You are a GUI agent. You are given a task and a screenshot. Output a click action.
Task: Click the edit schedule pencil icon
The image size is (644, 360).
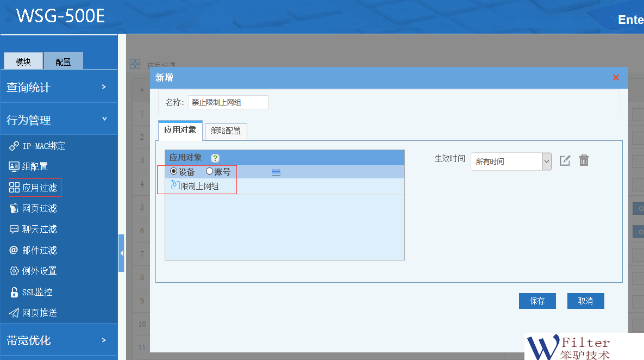[565, 160]
